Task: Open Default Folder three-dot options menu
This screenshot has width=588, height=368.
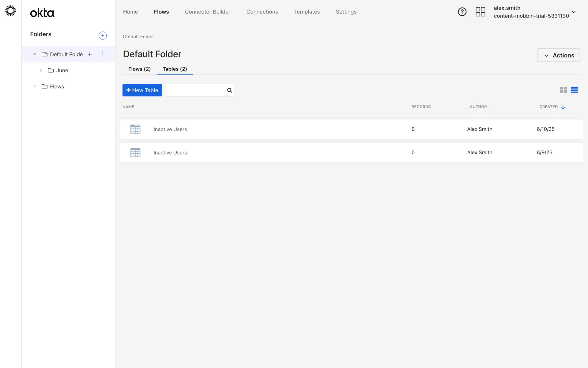Action: click(102, 54)
